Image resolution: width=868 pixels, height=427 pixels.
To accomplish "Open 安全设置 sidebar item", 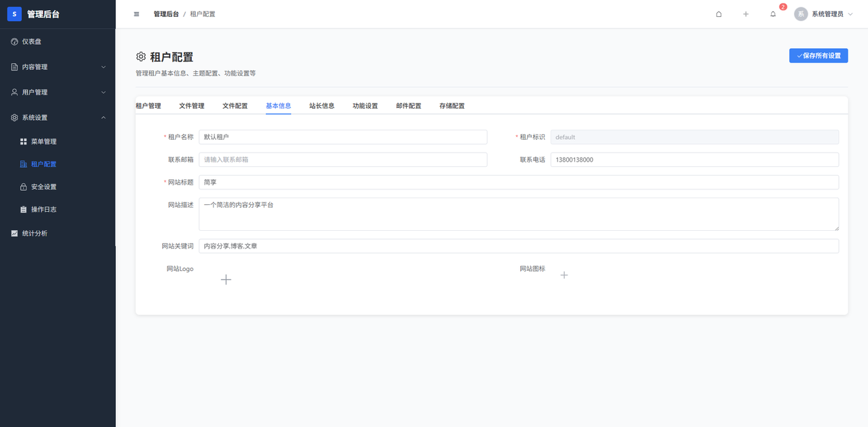I will pos(58,187).
